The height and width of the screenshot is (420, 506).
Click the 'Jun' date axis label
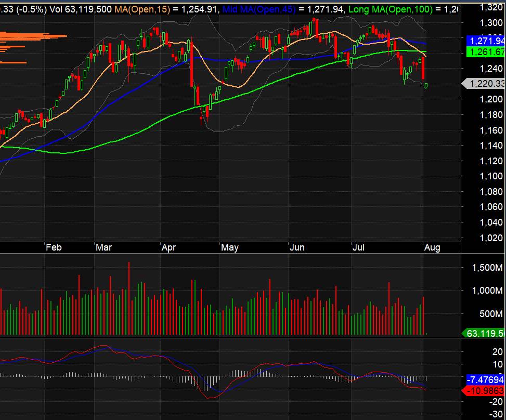coord(297,247)
